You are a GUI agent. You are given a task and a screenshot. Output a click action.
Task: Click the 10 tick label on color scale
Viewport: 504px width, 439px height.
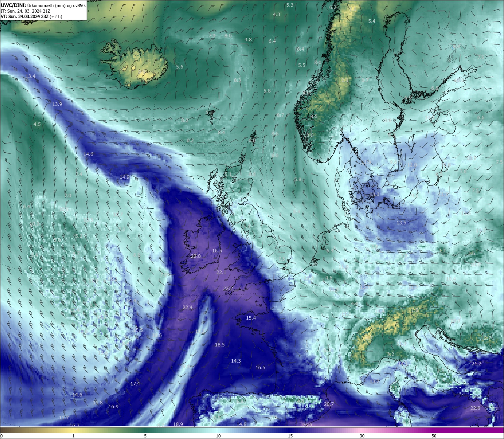218,436
